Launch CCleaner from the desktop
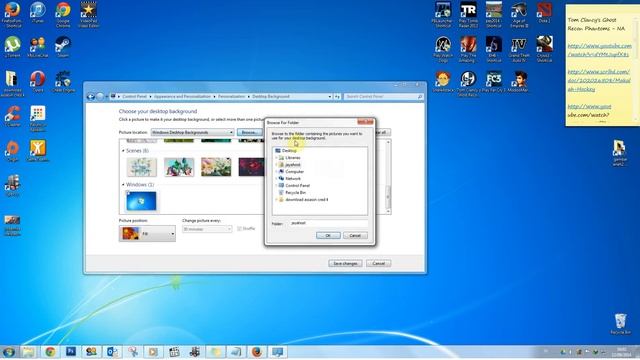640x360 pixels. (12, 116)
